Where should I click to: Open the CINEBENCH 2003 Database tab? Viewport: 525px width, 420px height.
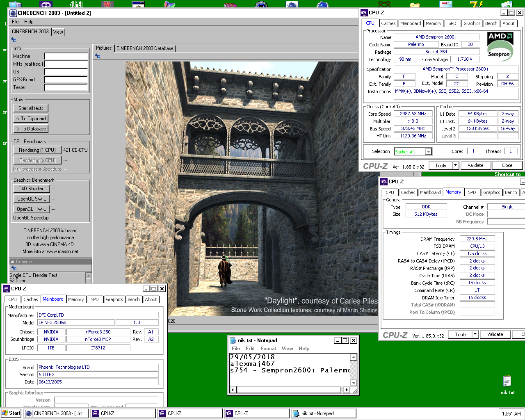(145, 48)
